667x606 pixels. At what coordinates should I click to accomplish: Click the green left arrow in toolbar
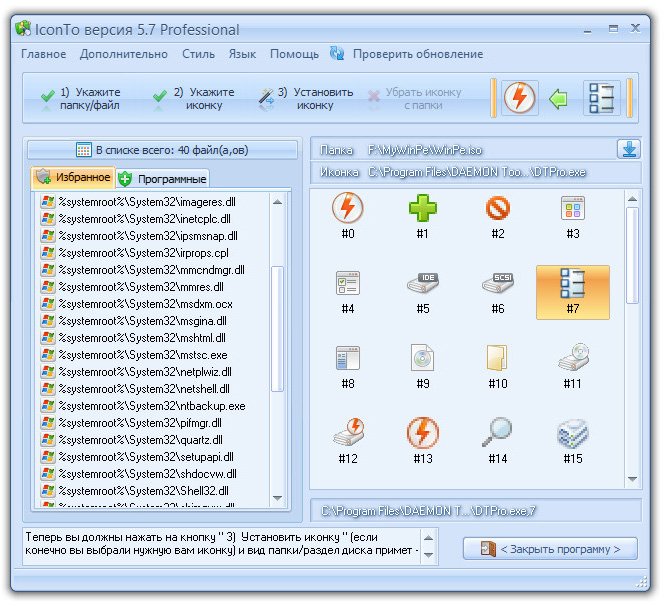pos(559,99)
